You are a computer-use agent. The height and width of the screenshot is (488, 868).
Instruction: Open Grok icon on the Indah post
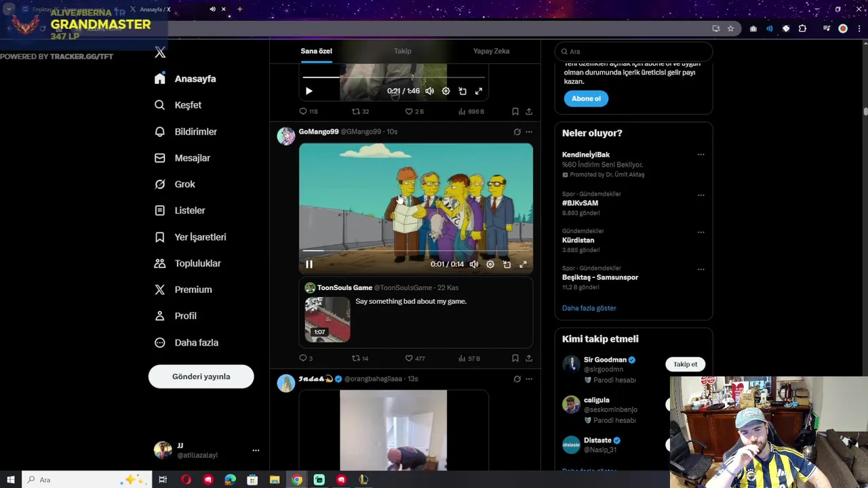click(517, 379)
